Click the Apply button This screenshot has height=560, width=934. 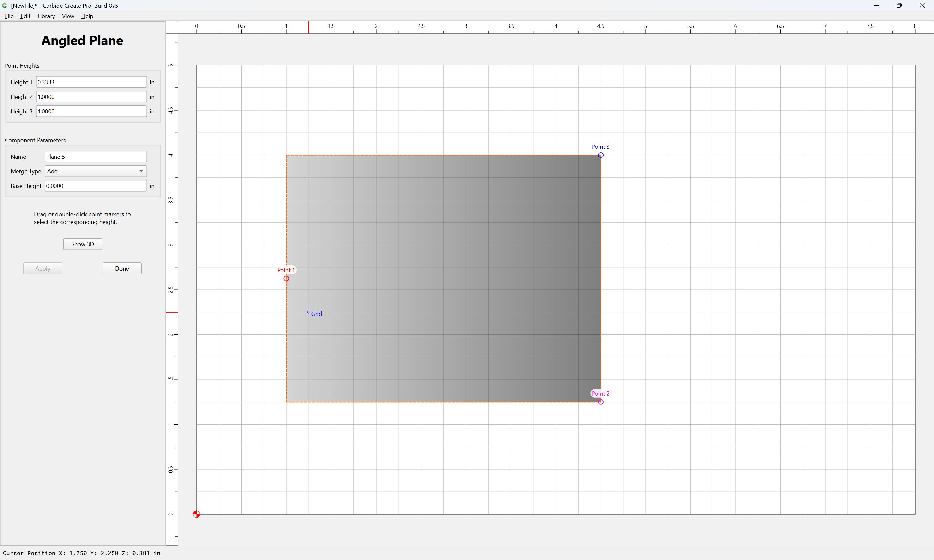[x=43, y=268]
